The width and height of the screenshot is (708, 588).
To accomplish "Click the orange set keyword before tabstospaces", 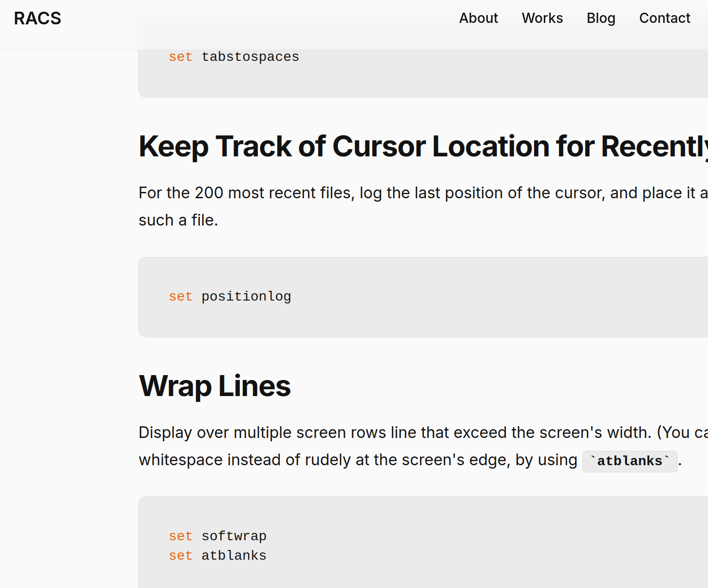I will (x=180, y=57).
